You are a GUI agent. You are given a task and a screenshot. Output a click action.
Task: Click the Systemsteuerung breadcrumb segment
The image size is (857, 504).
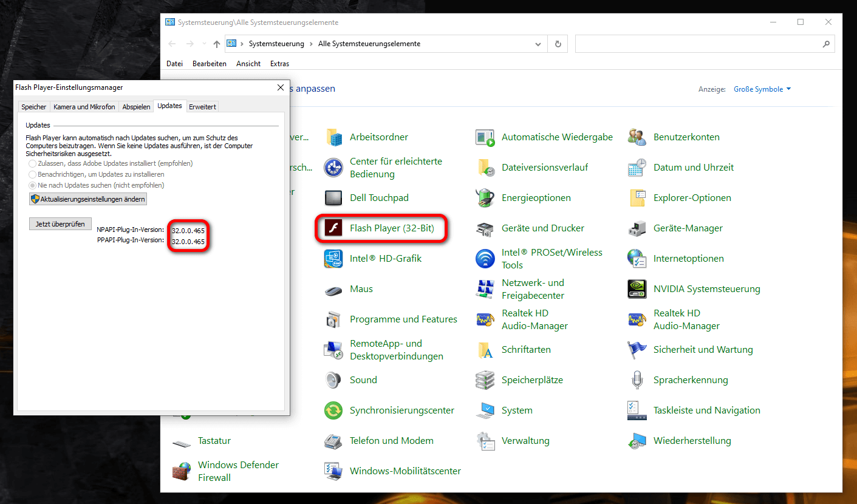point(276,44)
